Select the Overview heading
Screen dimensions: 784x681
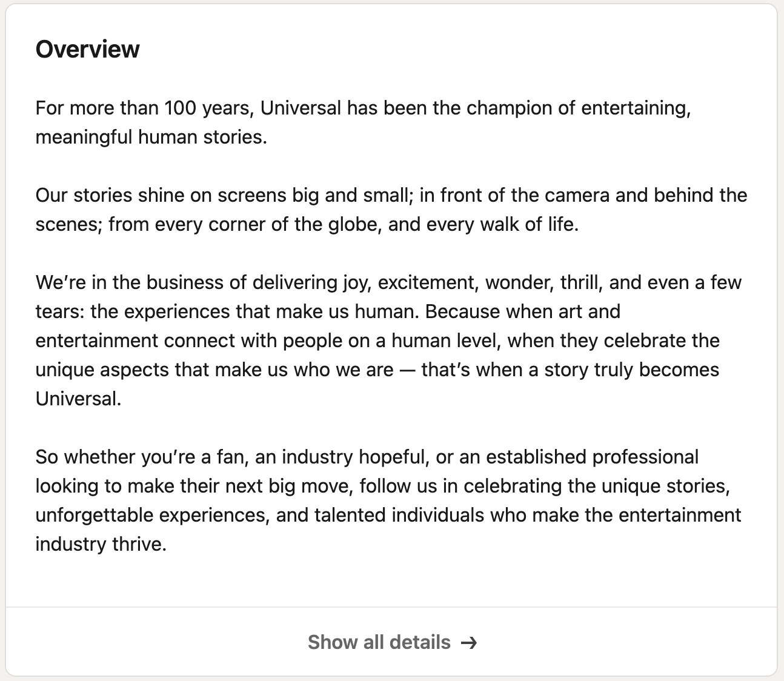87,49
